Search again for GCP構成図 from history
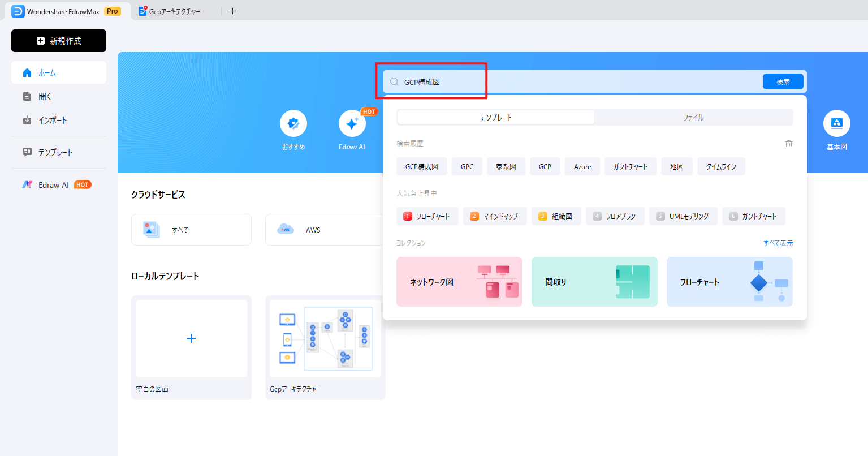 421,166
